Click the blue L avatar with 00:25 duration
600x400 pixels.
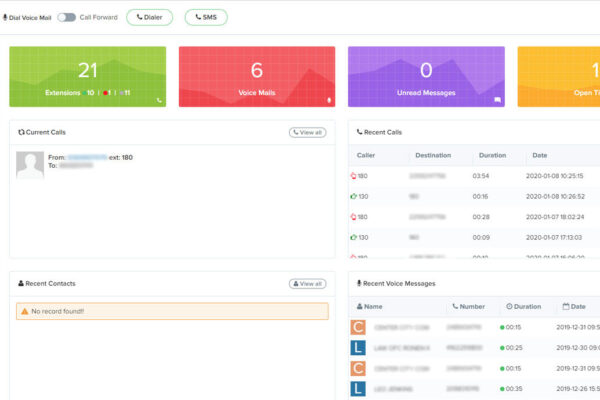pyautogui.click(x=358, y=347)
